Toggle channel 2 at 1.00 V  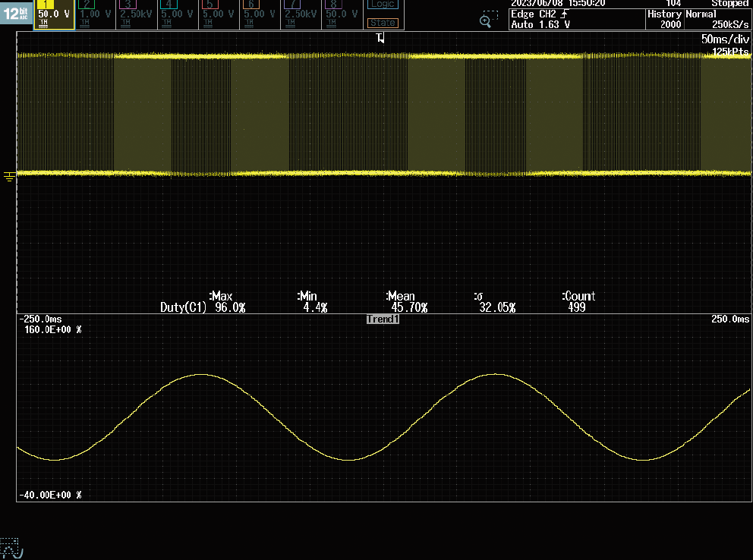pyautogui.click(x=95, y=14)
